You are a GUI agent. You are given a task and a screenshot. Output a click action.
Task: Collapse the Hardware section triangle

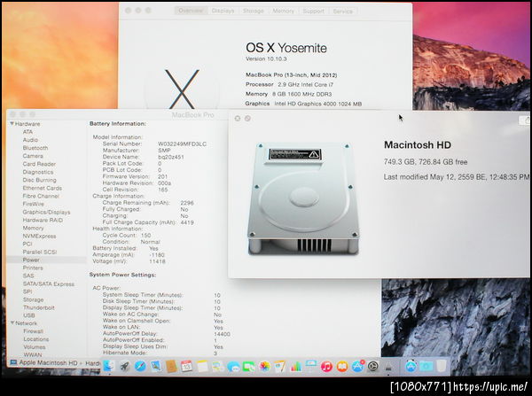12,124
